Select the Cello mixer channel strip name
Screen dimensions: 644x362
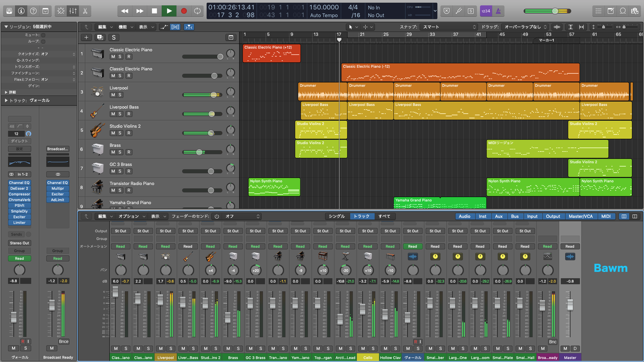point(368,357)
